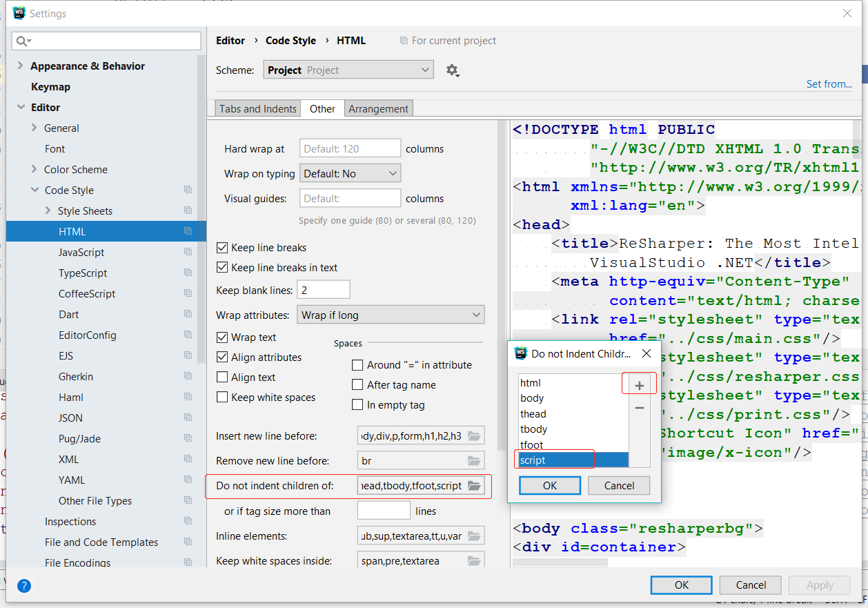
Task: Click the minus icon in the popup
Action: click(x=639, y=408)
